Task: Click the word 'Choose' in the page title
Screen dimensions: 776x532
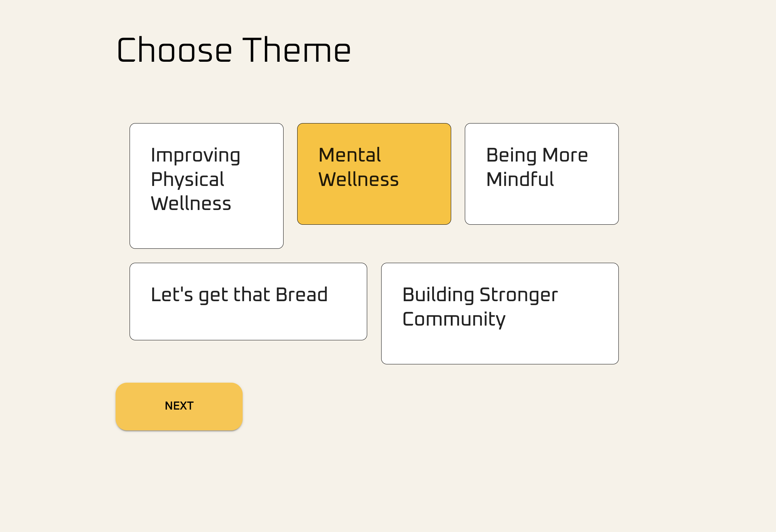Action: (x=174, y=50)
